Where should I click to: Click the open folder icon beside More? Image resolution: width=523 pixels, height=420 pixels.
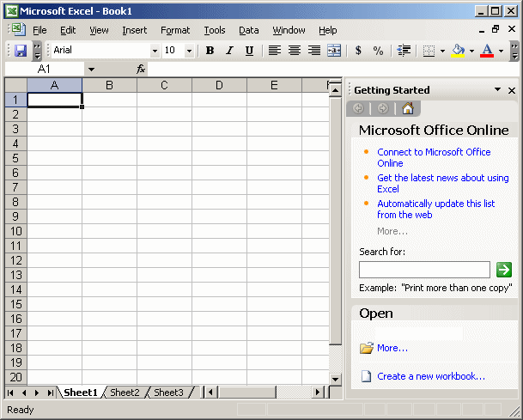(x=366, y=348)
